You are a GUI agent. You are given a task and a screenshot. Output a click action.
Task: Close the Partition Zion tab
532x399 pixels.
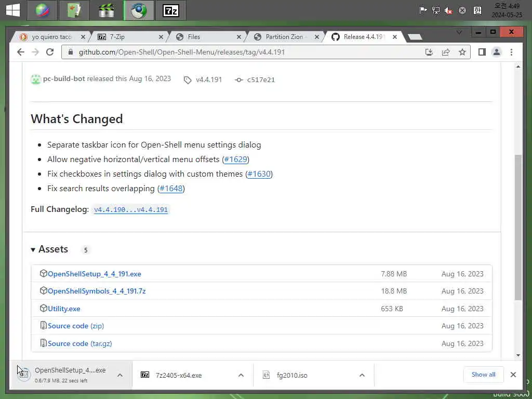tap(317, 37)
